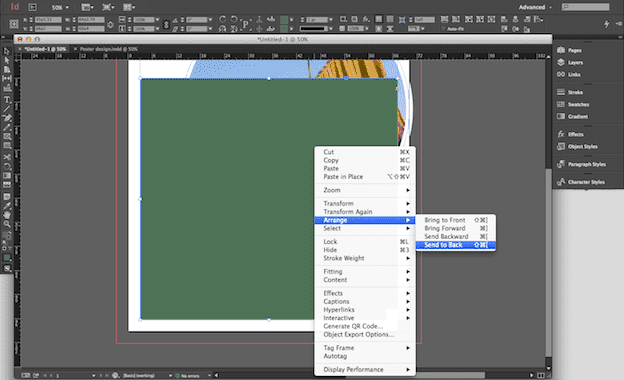Select the Gap tool
The width and height of the screenshot is (624, 380).
point(7,79)
